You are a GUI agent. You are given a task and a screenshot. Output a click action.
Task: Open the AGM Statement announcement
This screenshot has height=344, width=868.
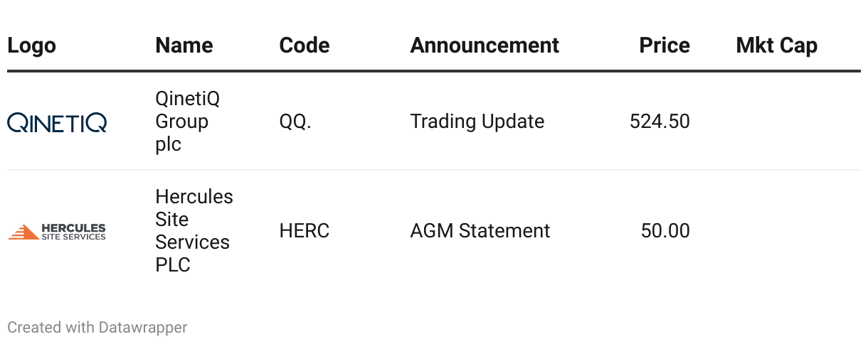pos(480,231)
